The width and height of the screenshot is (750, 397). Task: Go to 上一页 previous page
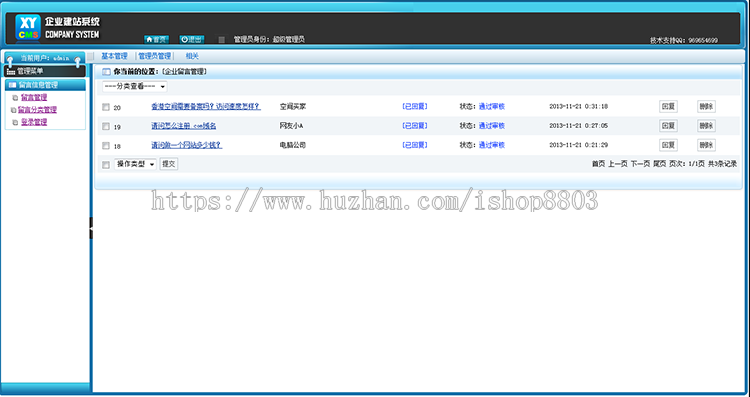point(618,164)
